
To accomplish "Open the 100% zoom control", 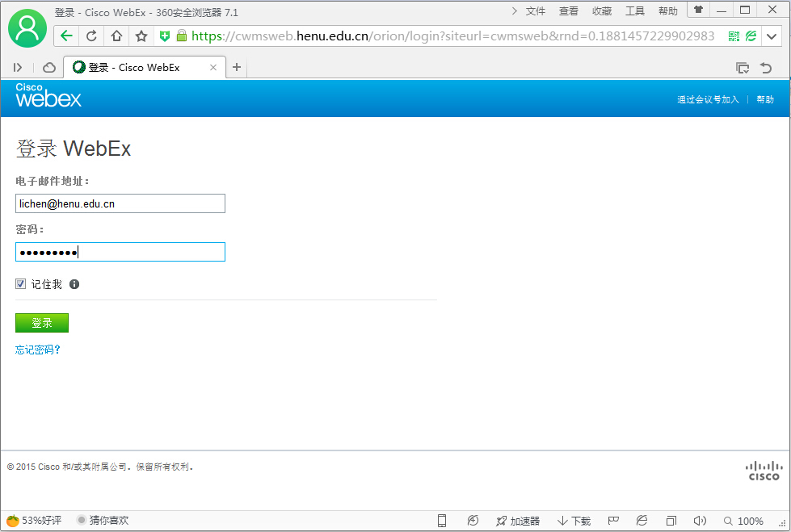I will click(743, 521).
